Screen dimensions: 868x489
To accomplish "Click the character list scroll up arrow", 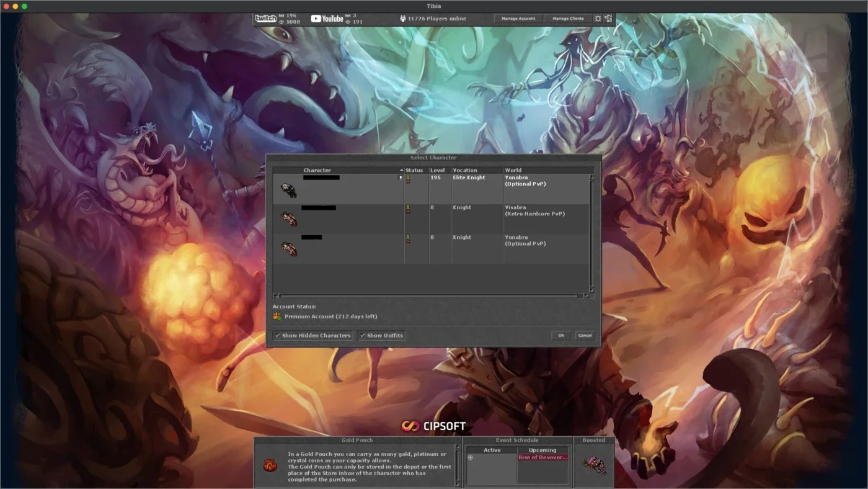I will click(591, 177).
